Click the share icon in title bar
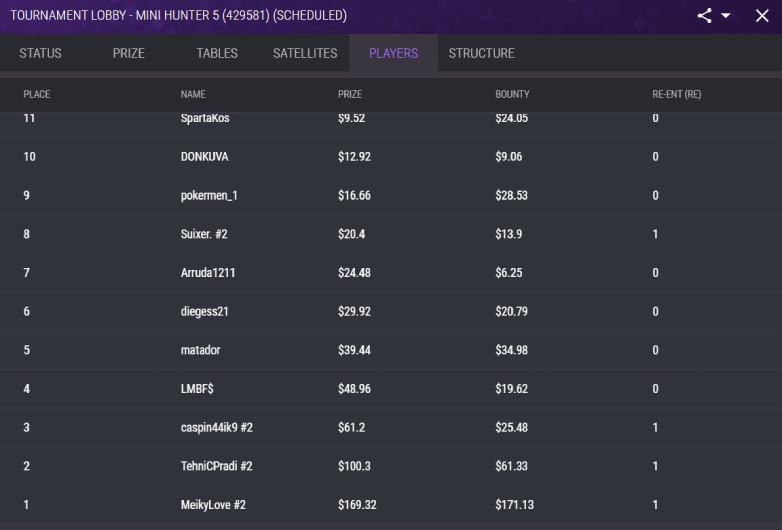Screen dimensions: 782x530 point(704,16)
